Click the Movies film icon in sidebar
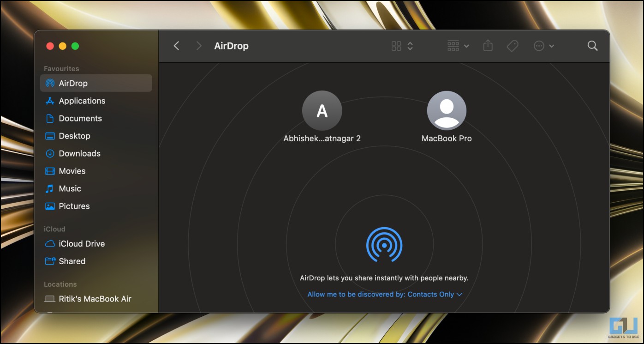 50,171
